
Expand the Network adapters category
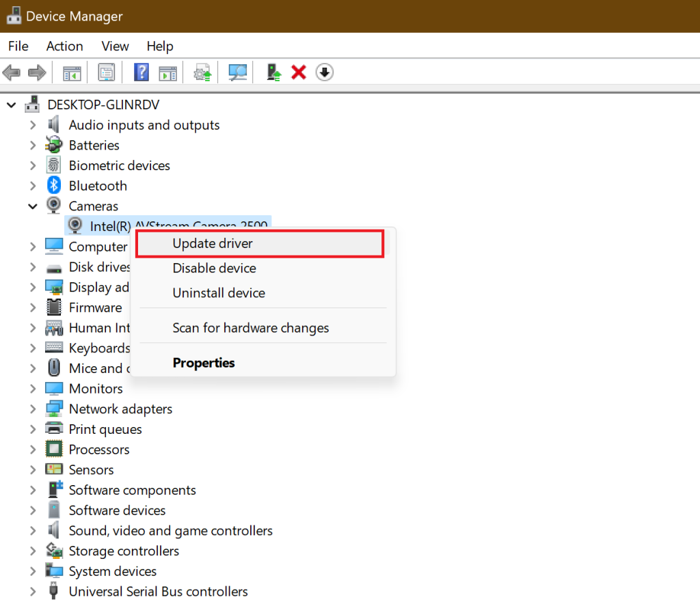pyautogui.click(x=33, y=409)
